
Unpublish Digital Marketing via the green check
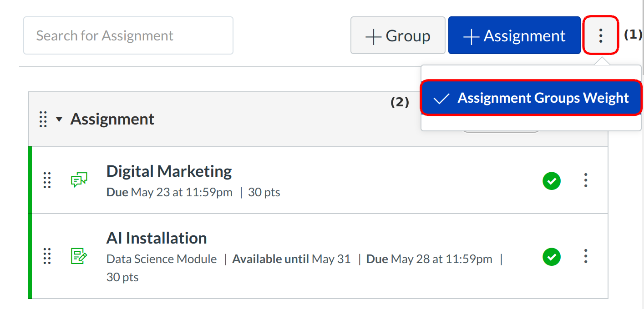point(551,181)
